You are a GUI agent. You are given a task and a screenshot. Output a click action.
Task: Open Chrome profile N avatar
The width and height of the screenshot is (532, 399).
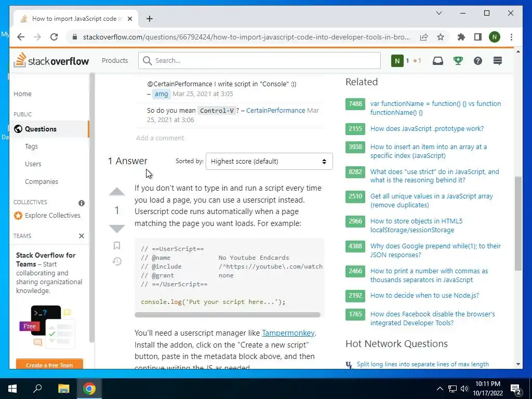pos(495,37)
